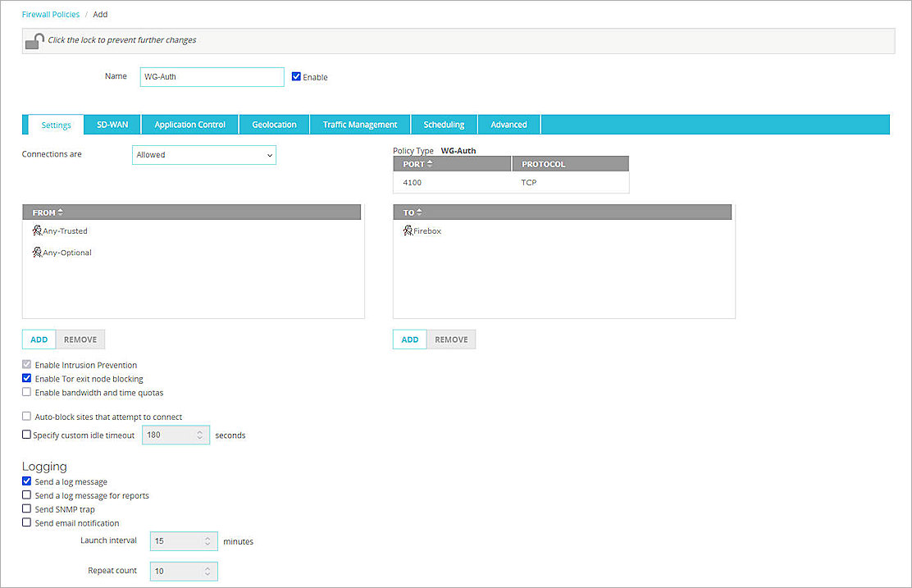
Task: Click inside the Name field showing WG-Auth
Action: [x=212, y=76]
